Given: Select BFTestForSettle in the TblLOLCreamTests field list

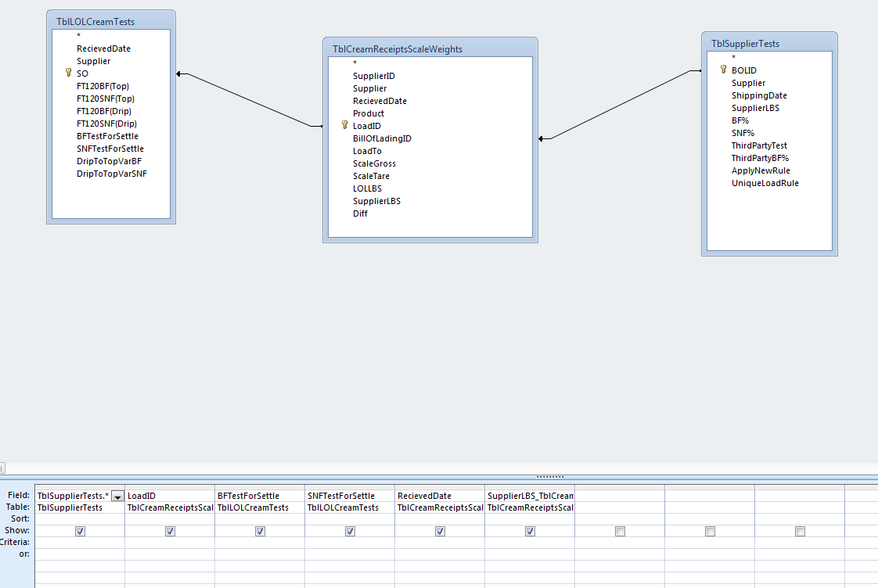Looking at the screenshot, I should pos(107,136).
